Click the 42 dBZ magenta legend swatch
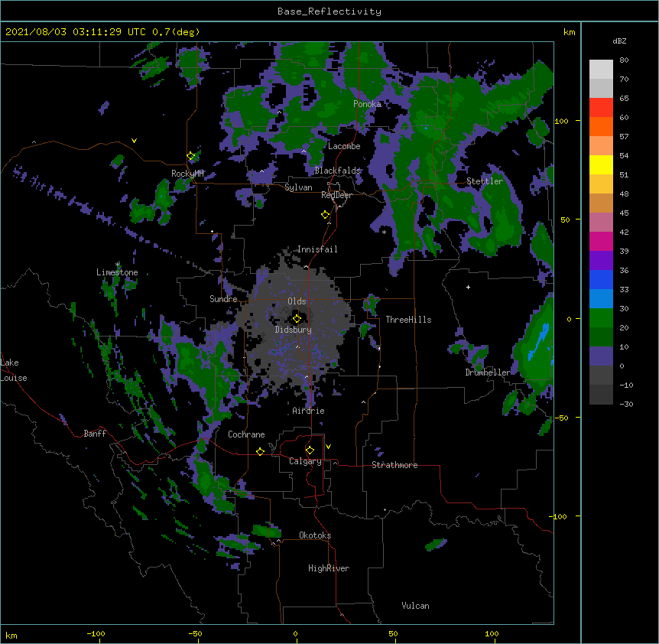The width and height of the screenshot is (659, 644). click(x=601, y=241)
